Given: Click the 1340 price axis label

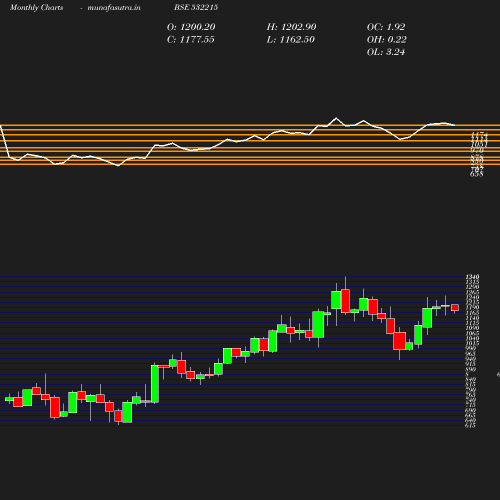Looking at the screenshot, I should [x=472, y=277].
